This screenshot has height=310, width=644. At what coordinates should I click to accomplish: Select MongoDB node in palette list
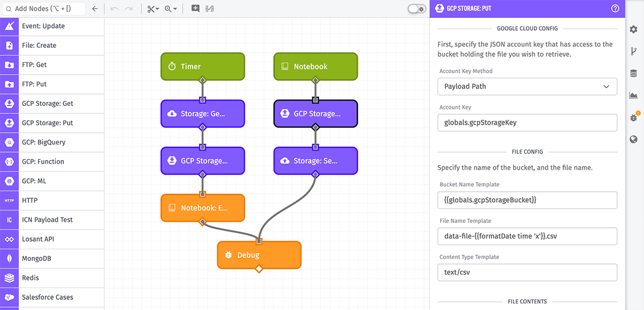(38, 258)
